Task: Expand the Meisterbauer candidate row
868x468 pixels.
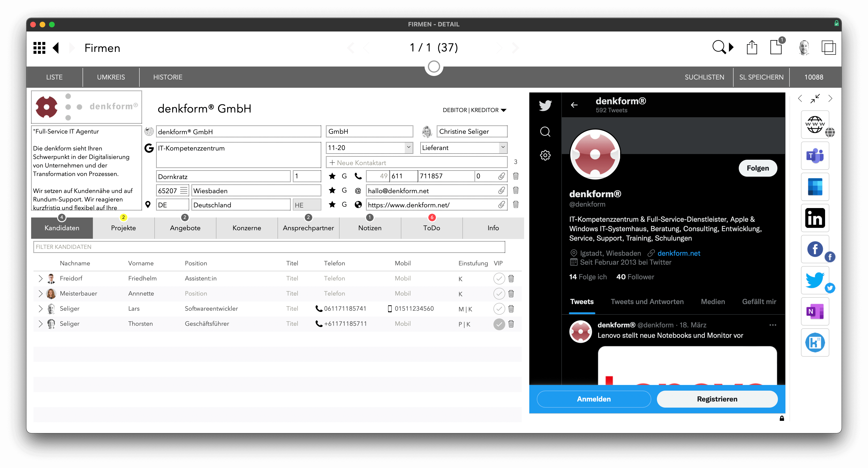Action: pos(40,293)
